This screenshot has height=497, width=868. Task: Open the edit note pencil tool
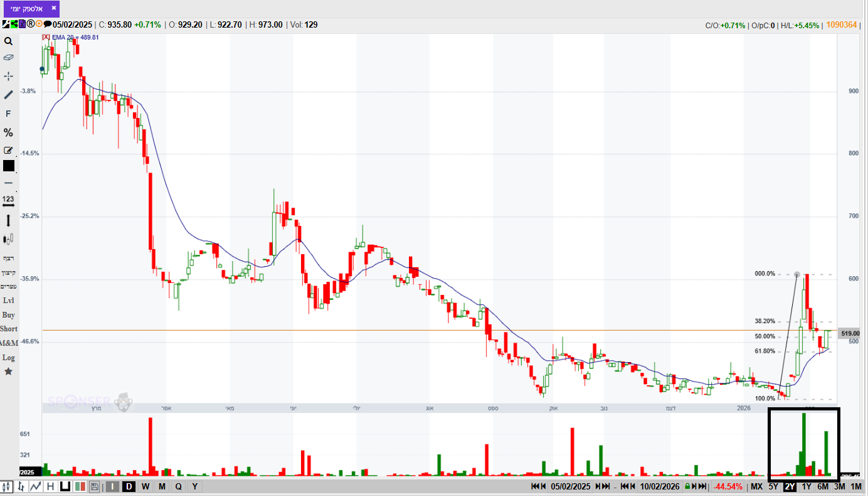click(x=8, y=150)
